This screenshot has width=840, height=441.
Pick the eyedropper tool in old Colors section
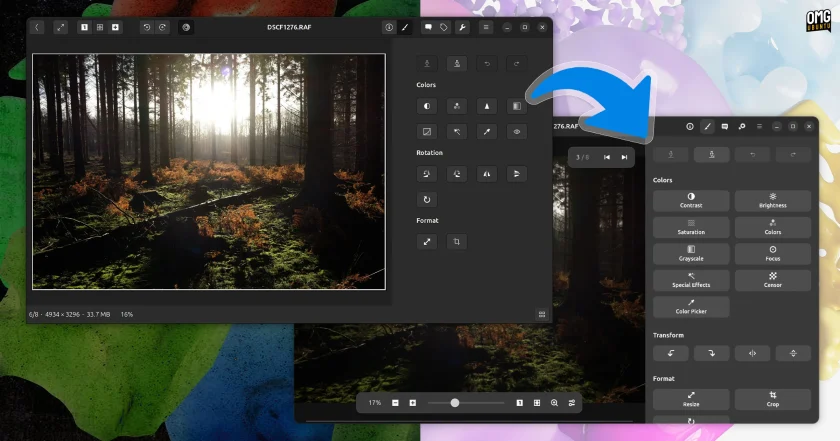(487, 131)
